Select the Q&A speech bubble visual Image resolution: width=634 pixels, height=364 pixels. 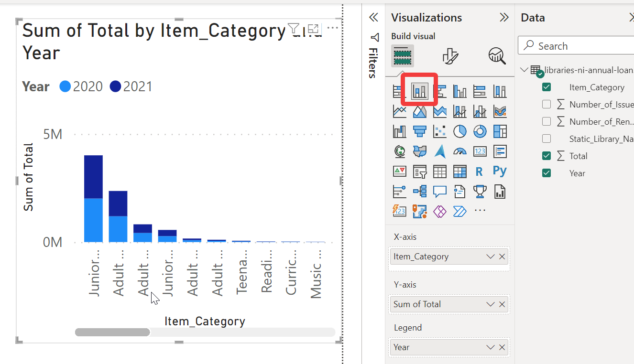[439, 192]
